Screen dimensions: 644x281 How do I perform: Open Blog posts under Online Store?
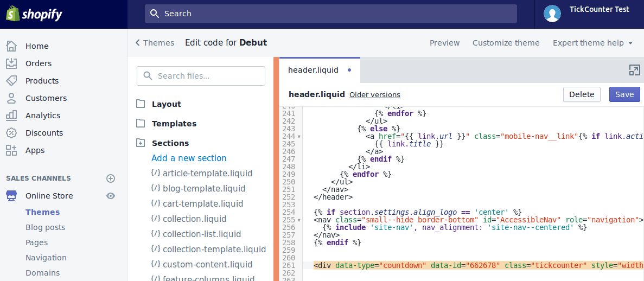click(x=45, y=227)
